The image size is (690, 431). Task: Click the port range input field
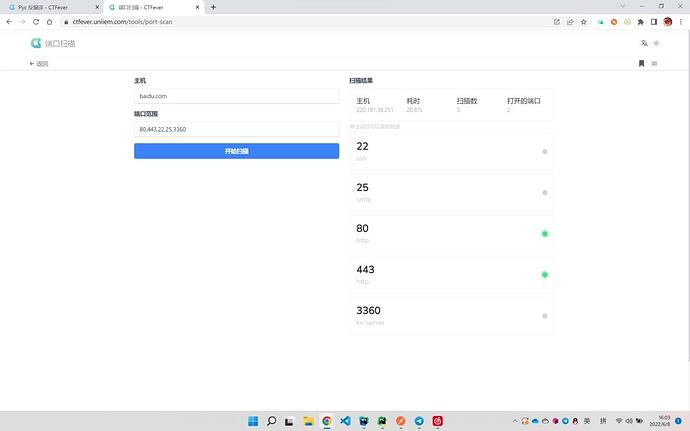(237, 129)
